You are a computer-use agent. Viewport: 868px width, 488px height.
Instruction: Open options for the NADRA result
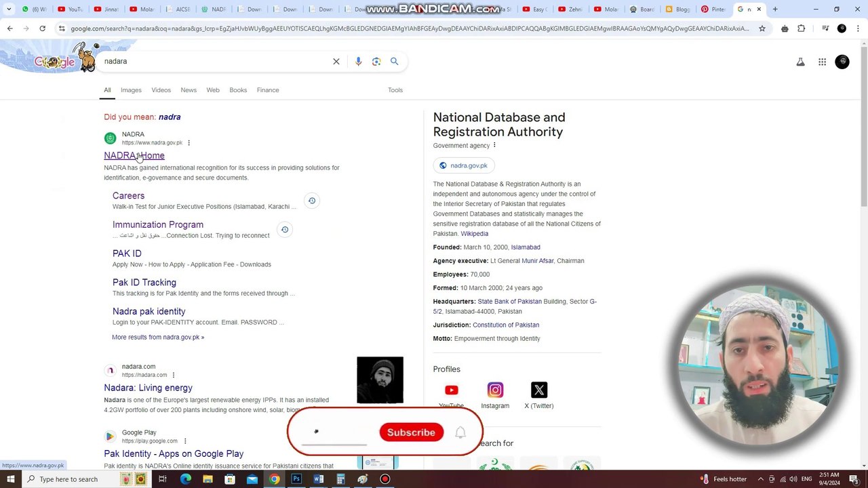[x=189, y=143]
